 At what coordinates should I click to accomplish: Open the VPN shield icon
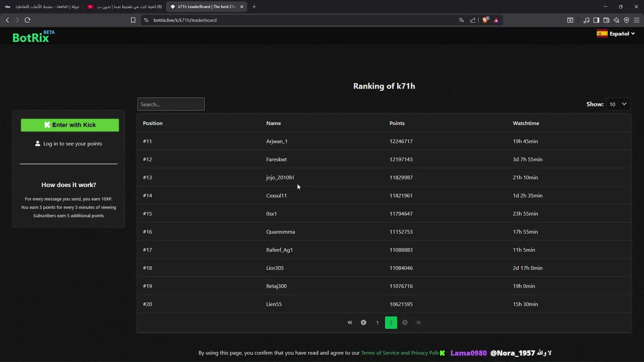click(x=626, y=20)
